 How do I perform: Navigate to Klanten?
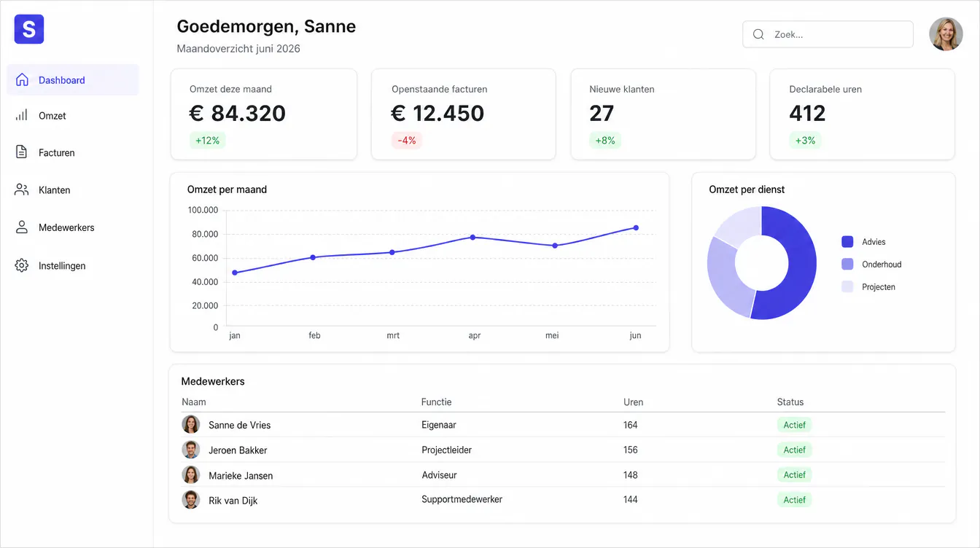pos(73,190)
